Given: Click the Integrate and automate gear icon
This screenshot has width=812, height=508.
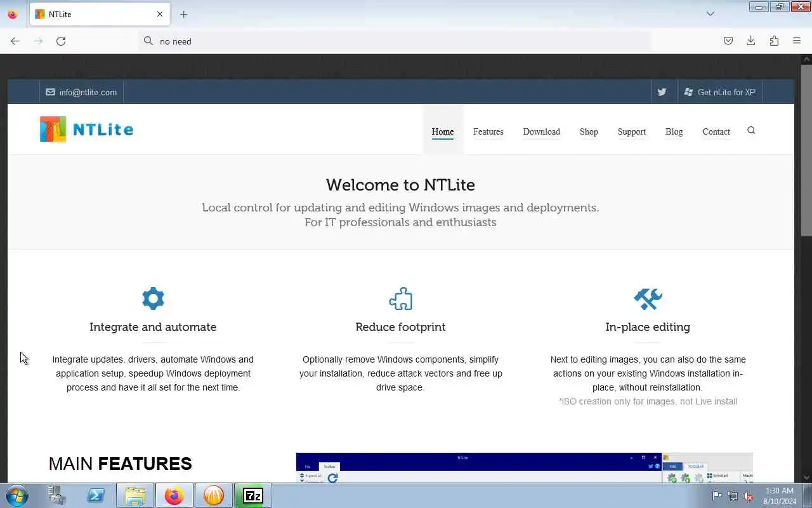Looking at the screenshot, I should click(x=153, y=298).
